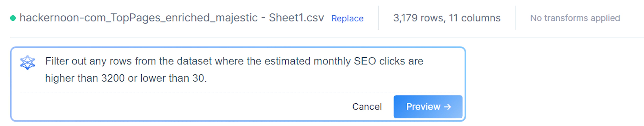Place cursor in second line of prompt text
The width and height of the screenshot is (644, 126).
click(126, 78)
